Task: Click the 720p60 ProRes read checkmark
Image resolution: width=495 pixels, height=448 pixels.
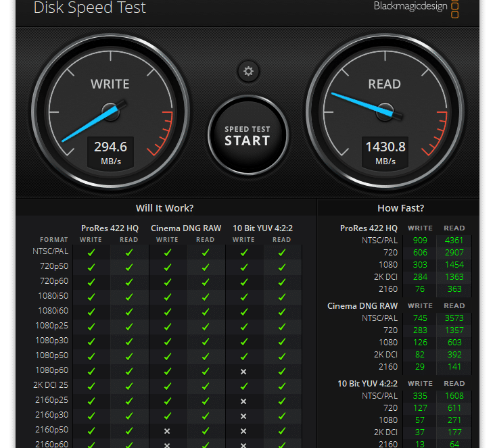Action: [x=129, y=282]
